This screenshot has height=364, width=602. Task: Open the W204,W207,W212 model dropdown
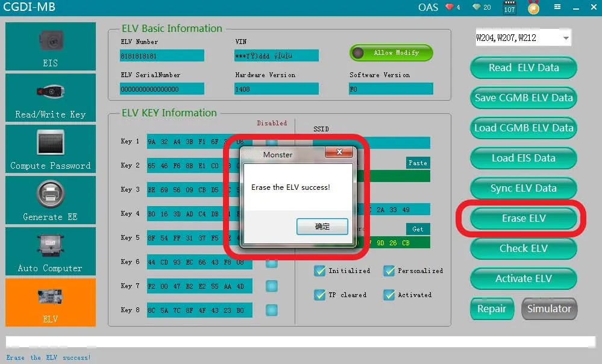tap(523, 37)
